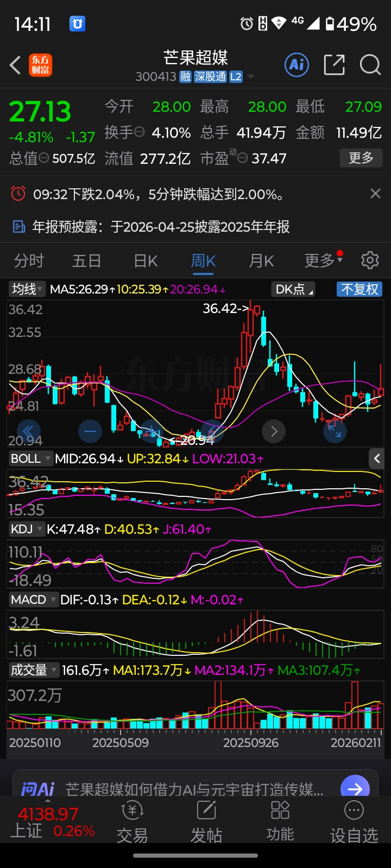
Task: Expand the 更多 chart period menu
Action: 324,260
